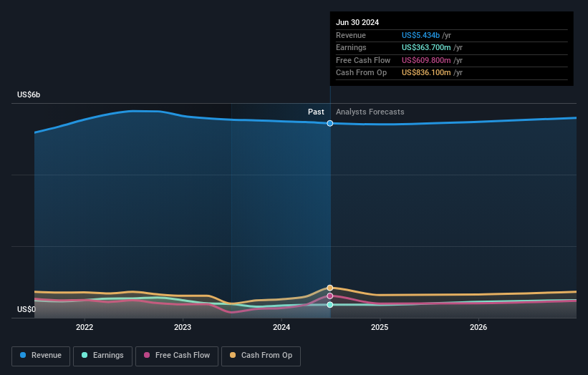Click the 2023 x-axis label

(x=183, y=327)
